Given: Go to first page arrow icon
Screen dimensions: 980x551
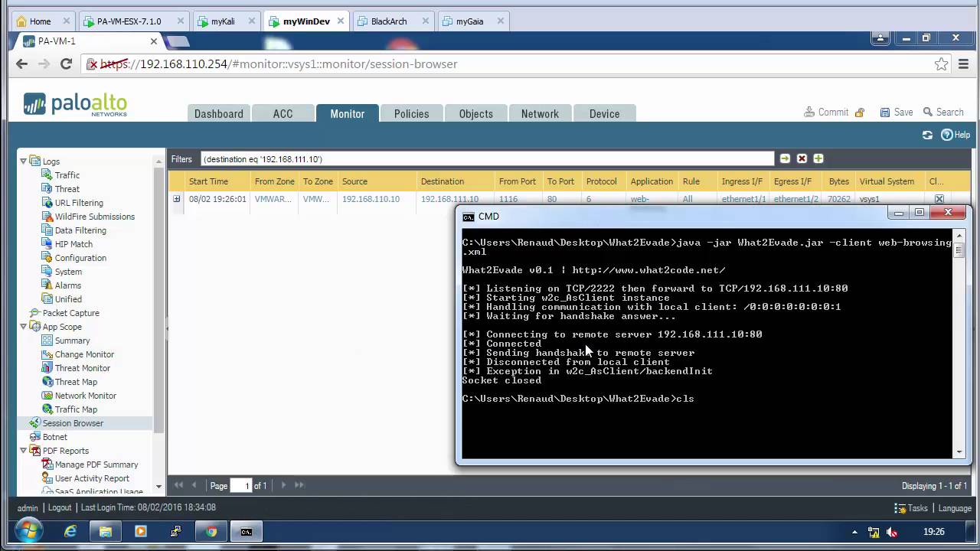Looking at the screenshot, I should (178, 485).
